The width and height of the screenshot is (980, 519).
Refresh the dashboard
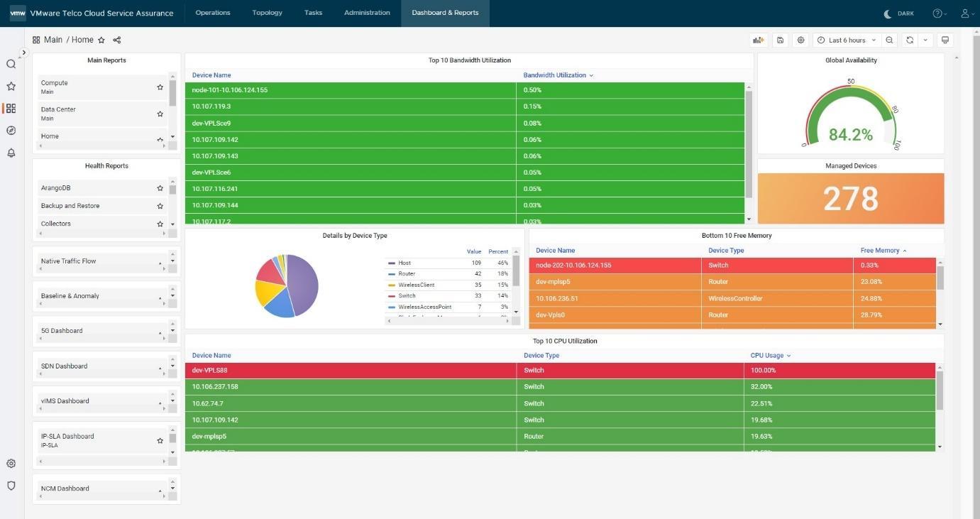(x=910, y=40)
